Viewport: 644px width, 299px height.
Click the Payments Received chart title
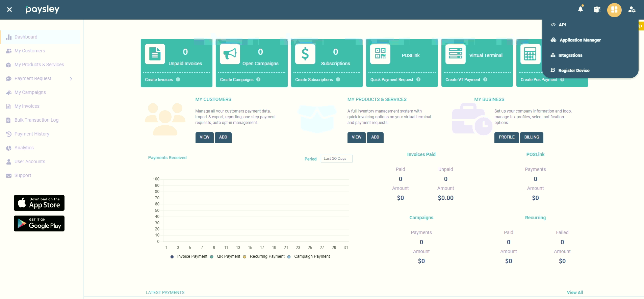pyautogui.click(x=167, y=158)
